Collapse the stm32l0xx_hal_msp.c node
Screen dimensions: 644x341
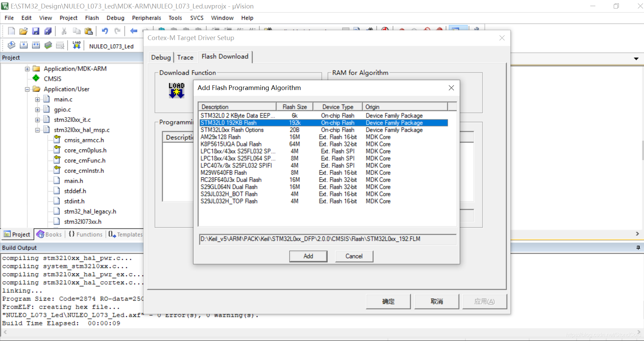pyautogui.click(x=37, y=130)
